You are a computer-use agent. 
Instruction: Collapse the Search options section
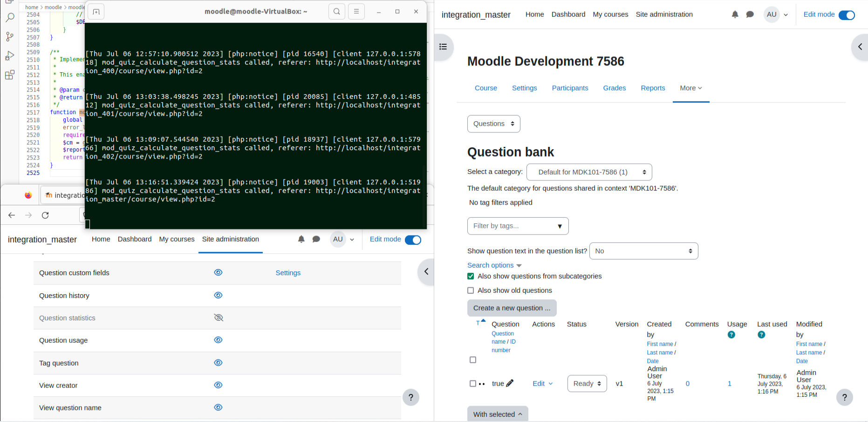click(x=494, y=265)
